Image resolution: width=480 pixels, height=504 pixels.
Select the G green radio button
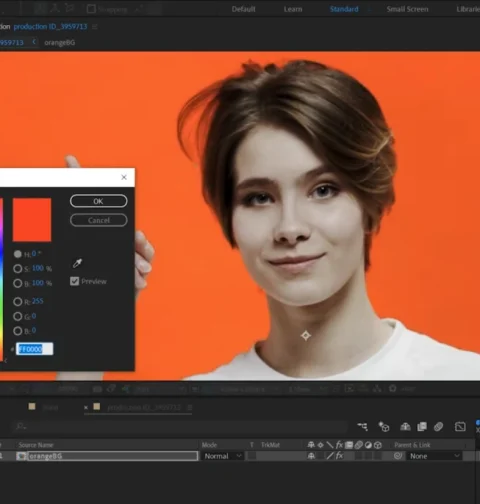coord(18,316)
